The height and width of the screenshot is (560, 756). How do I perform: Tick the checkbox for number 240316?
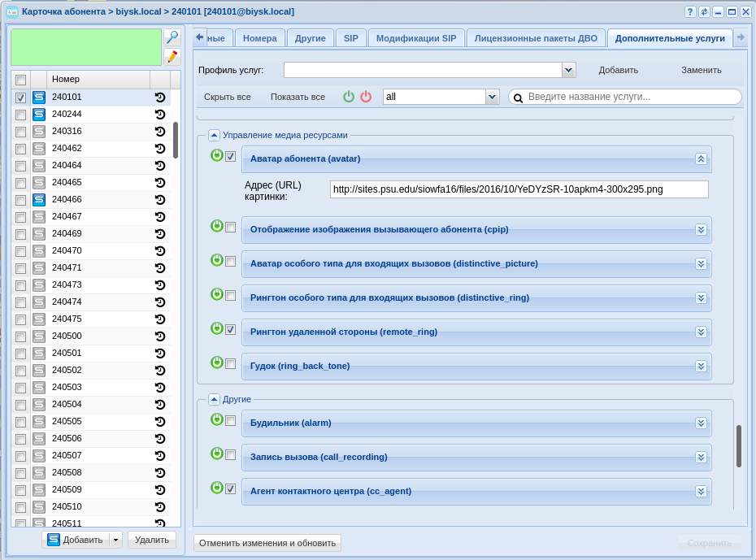[20, 132]
